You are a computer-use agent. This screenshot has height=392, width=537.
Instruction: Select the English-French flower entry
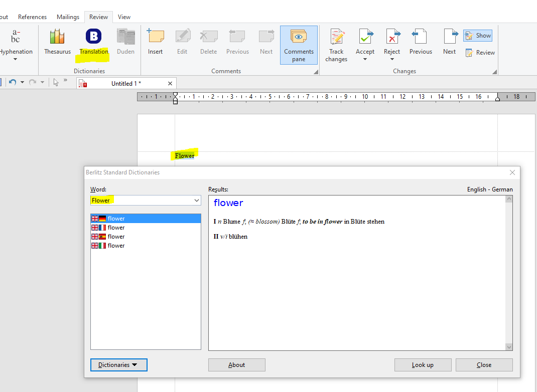(116, 228)
